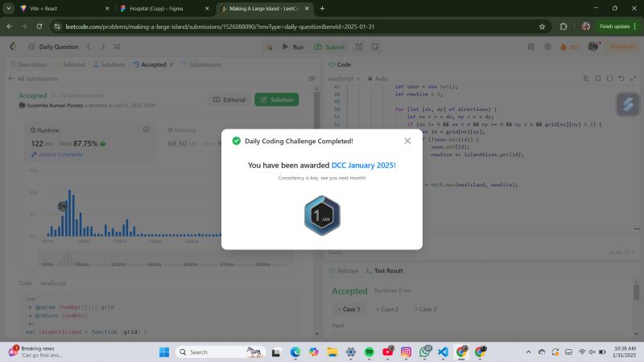Copy submission link icon
This screenshot has width=644, height=362.
pyautogui.click(x=312, y=78)
